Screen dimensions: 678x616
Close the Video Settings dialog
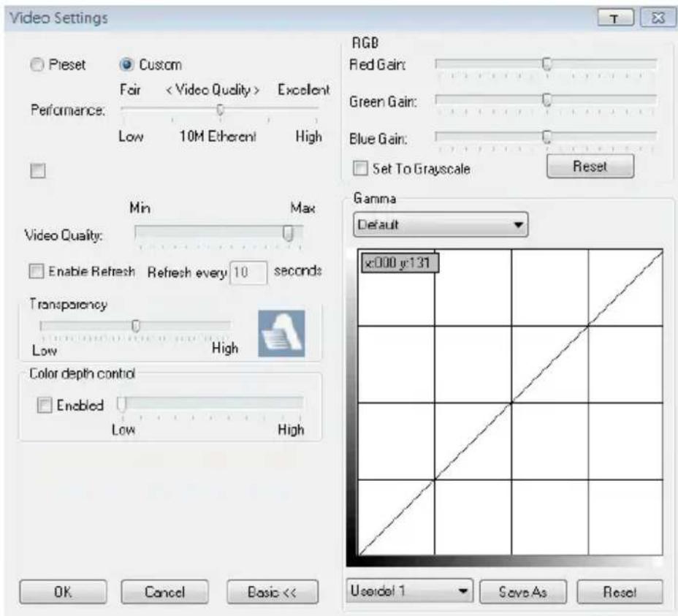(x=658, y=18)
